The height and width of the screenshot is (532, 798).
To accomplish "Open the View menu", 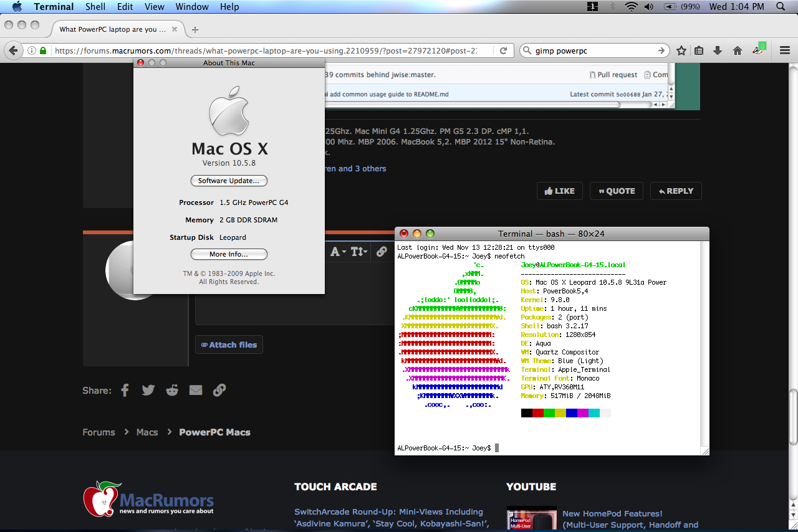I will point(155,7).
